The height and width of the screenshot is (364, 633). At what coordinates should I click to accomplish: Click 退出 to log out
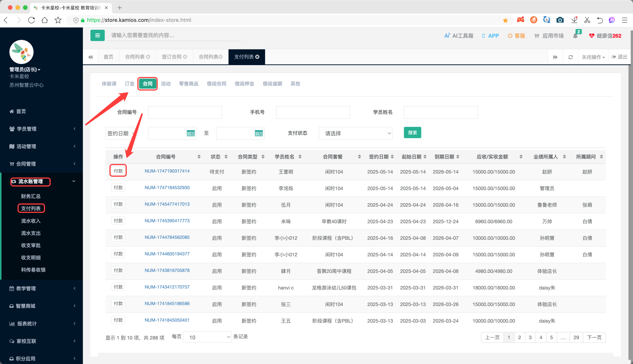click(x=619, y=57)
